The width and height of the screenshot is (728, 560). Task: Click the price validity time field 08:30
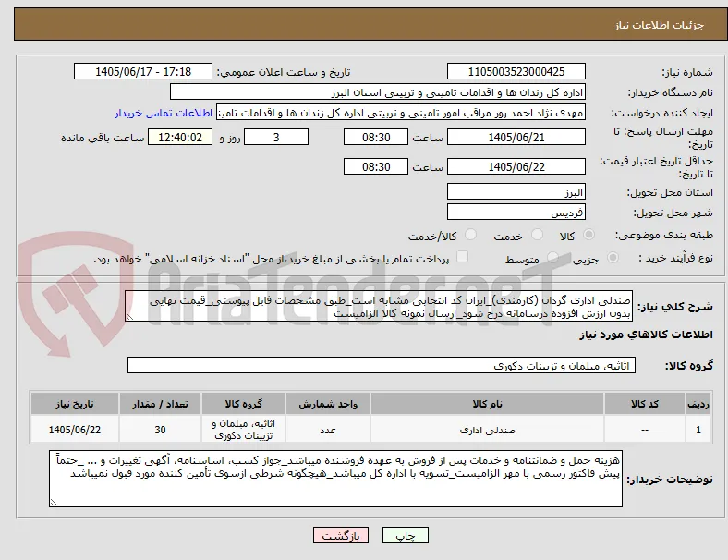click(376, 166)
